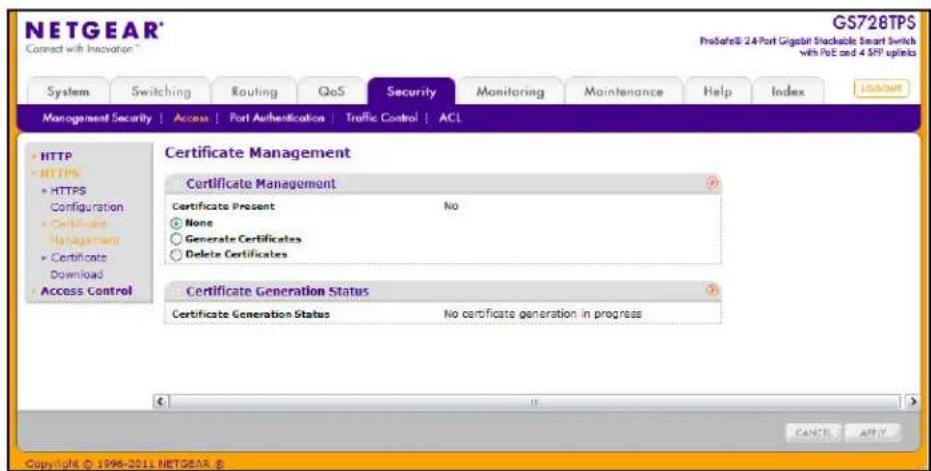Open the Switching tab

tap(161, 91)
